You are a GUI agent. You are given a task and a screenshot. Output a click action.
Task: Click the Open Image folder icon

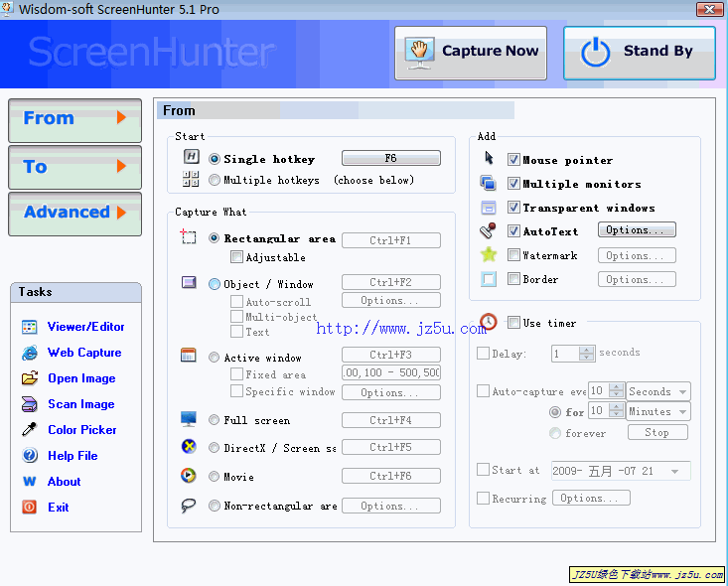(29, 378)
